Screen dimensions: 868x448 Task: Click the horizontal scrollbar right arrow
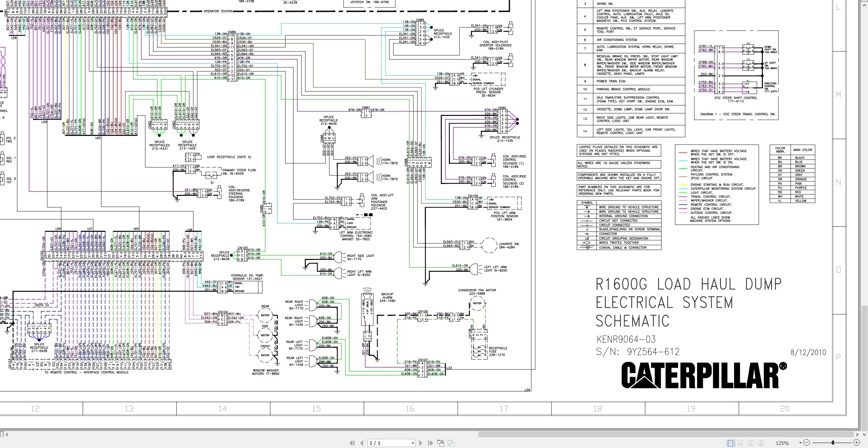point(857,434)
